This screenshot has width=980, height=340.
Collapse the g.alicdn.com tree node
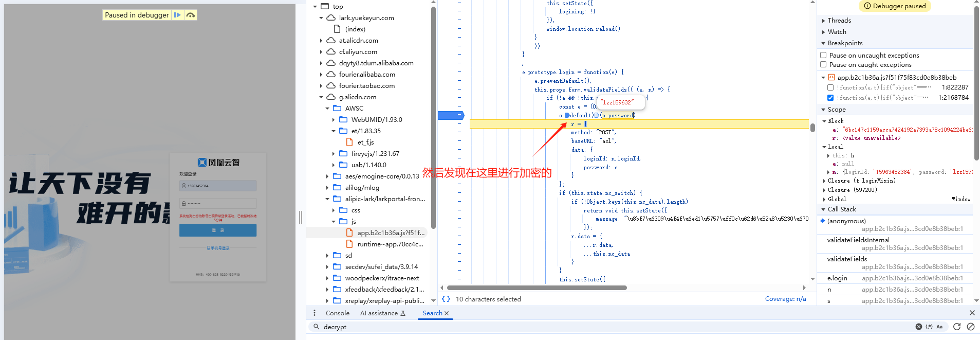click(x=321, y=97)
